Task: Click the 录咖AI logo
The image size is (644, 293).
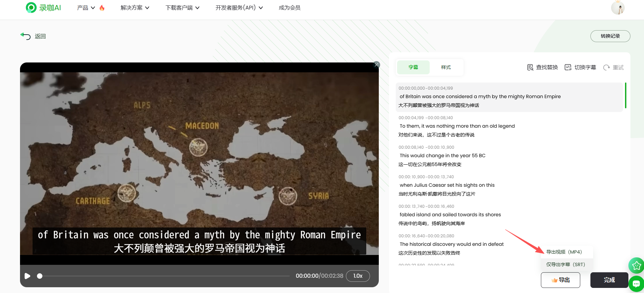Action: tap(43, 7)
